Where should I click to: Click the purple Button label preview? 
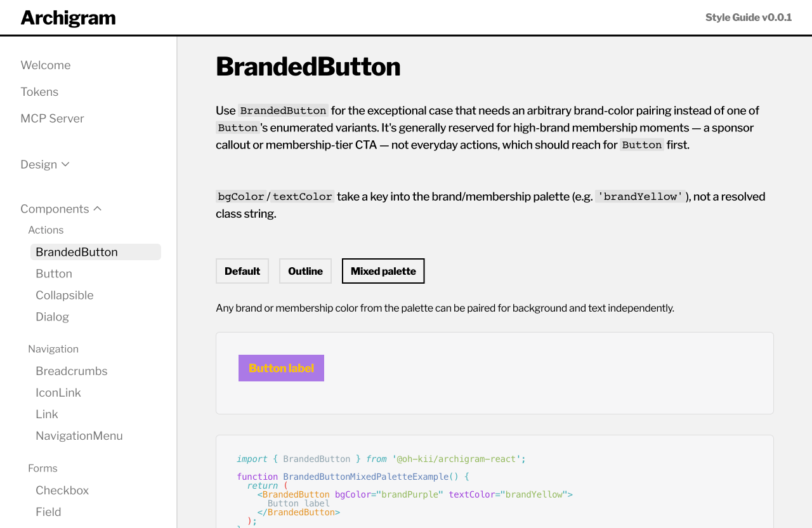point(281,368)
